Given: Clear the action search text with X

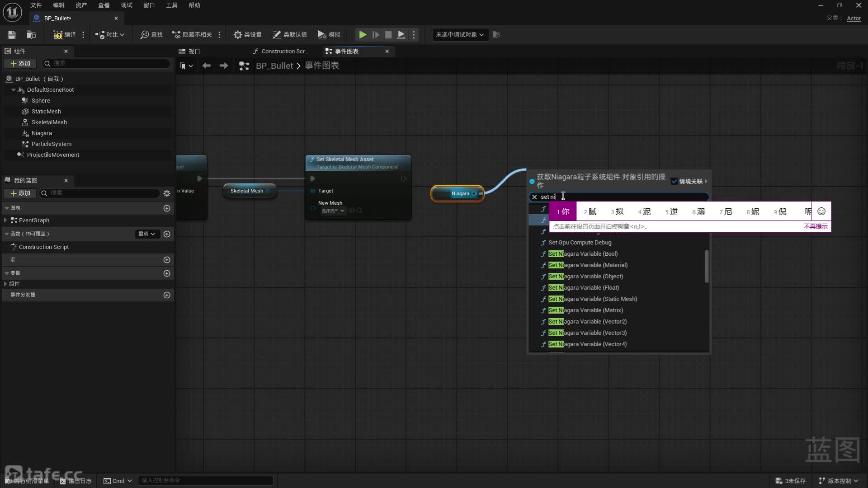Looking at the screenshot, I should coord(534,197).
